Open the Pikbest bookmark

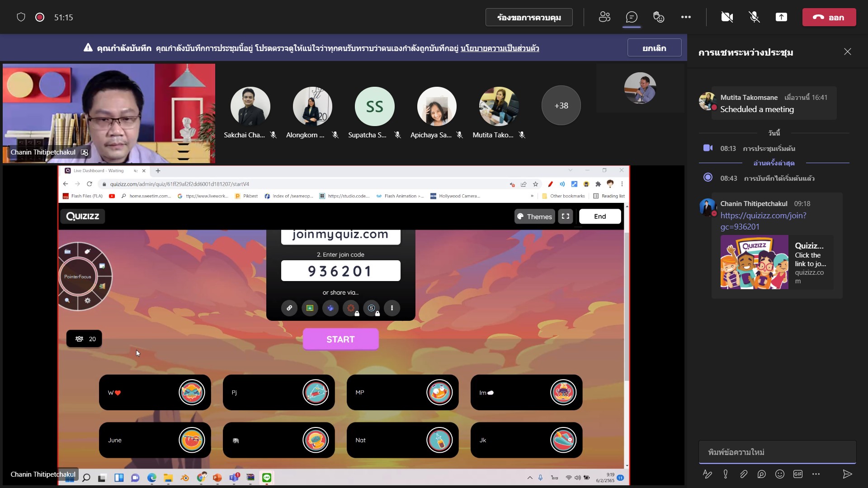point(246,196)
